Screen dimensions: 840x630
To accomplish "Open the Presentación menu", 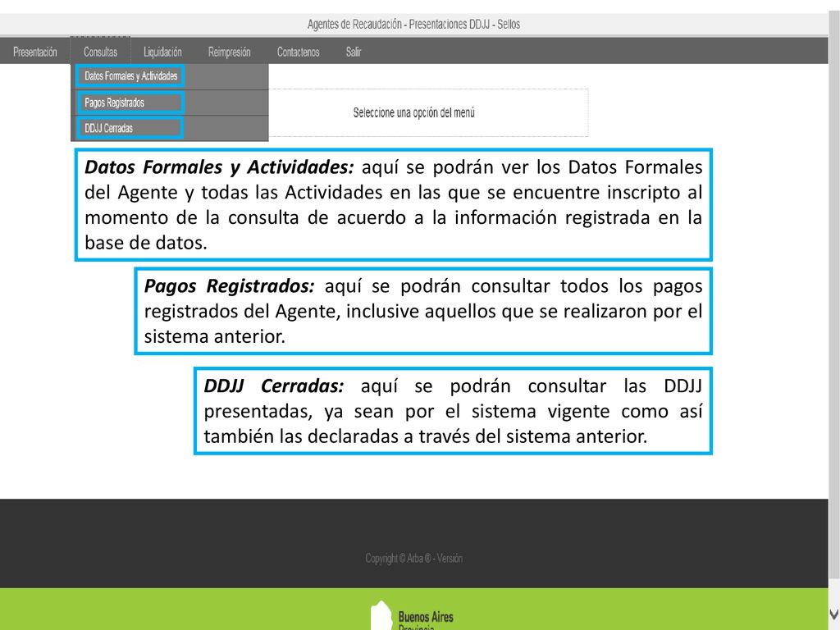I will 34,52.
